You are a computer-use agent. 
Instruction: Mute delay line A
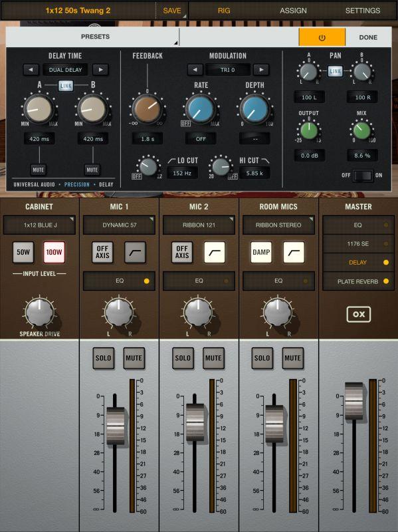[x=39, y=170]
